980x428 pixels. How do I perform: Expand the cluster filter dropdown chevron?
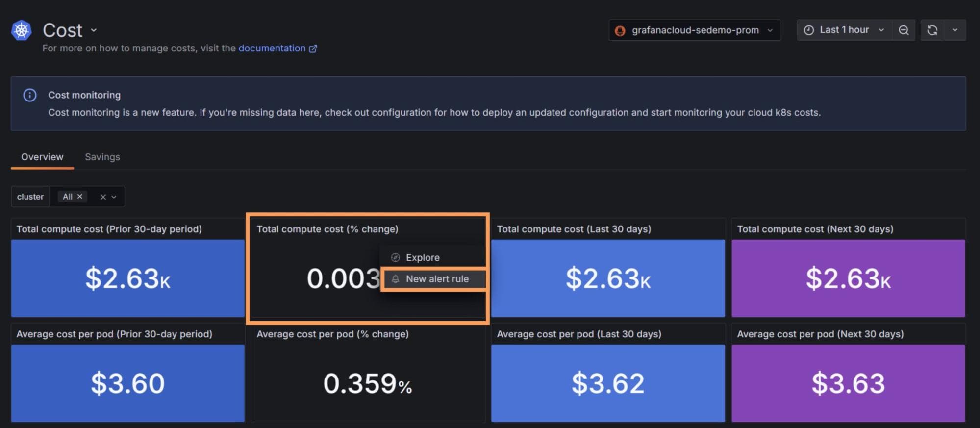(114, 197)
